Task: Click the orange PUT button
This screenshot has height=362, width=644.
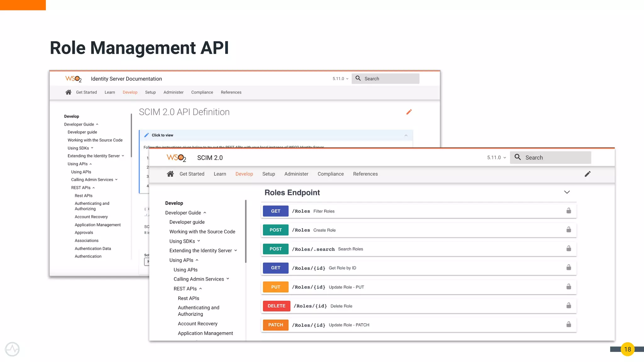Action: coord(275,287)
